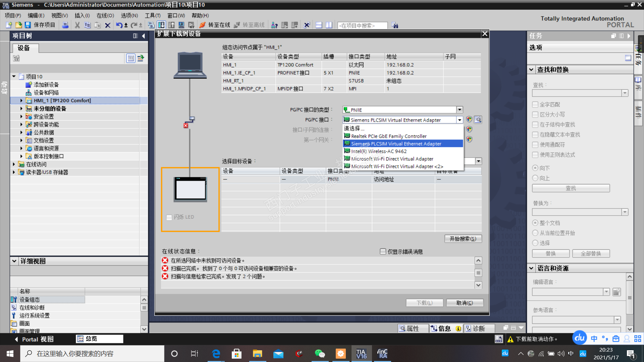The image size is (644, 362).
Task: Click the undo arrow icon
Action: 119,25
